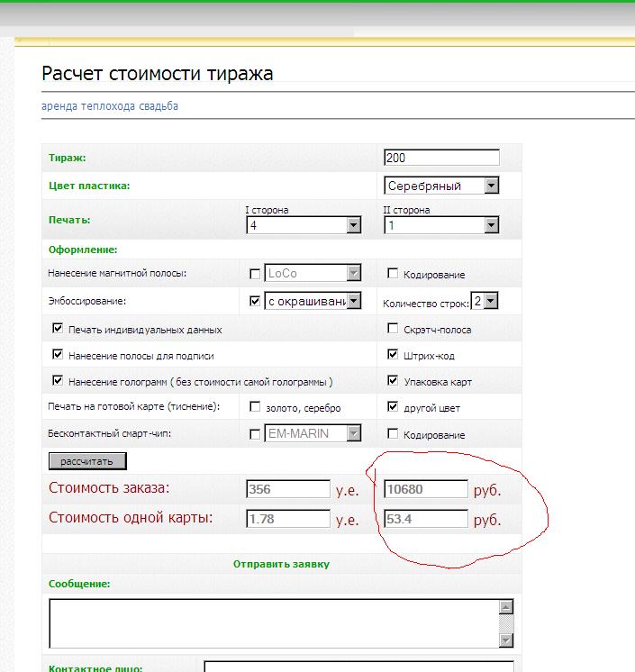Enable the Скрэтч-полоса checkbox
Screen dimensions: 635x672
click(393, 330)
